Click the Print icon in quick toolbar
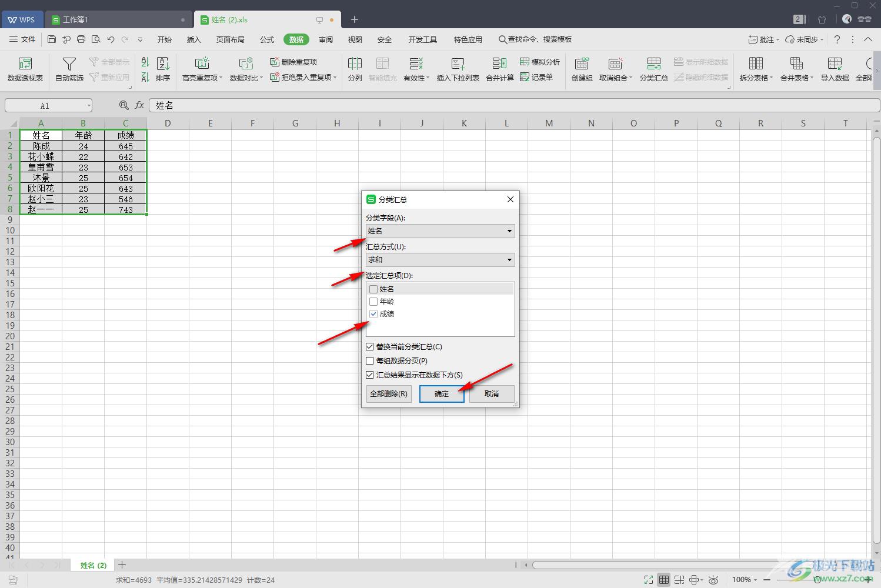 pyautogui.click(x=81, y=39)
